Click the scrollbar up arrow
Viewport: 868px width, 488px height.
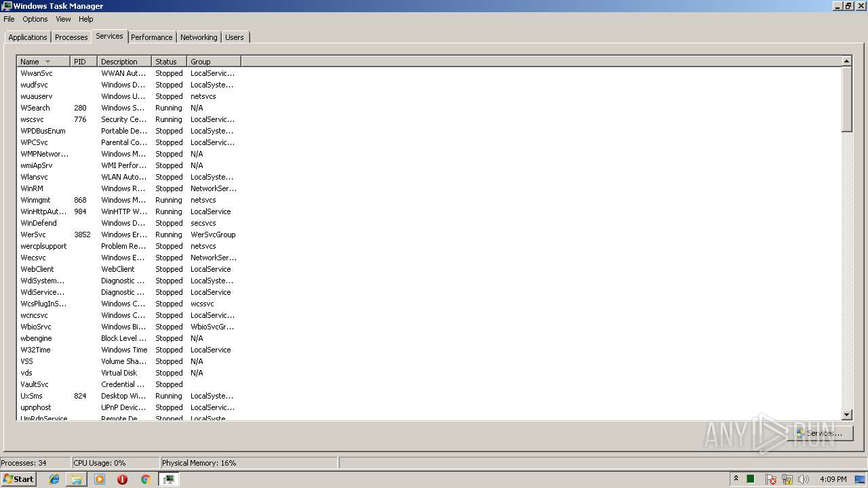[x=846, y=62]
